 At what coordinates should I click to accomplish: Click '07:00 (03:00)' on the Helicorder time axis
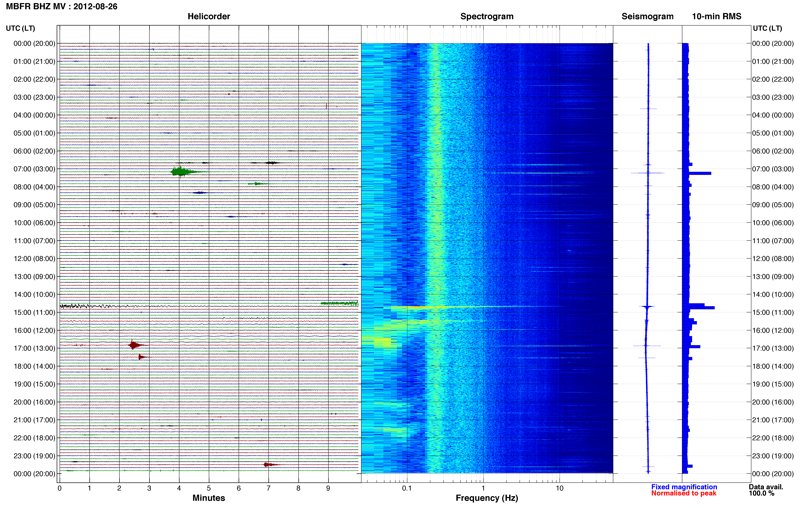34,169
